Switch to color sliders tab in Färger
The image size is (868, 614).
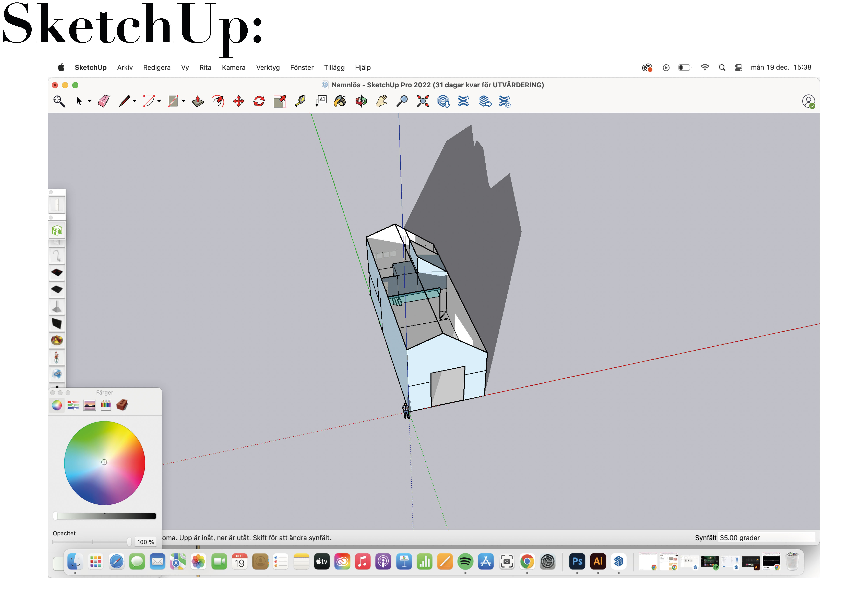tap(73, 405)
